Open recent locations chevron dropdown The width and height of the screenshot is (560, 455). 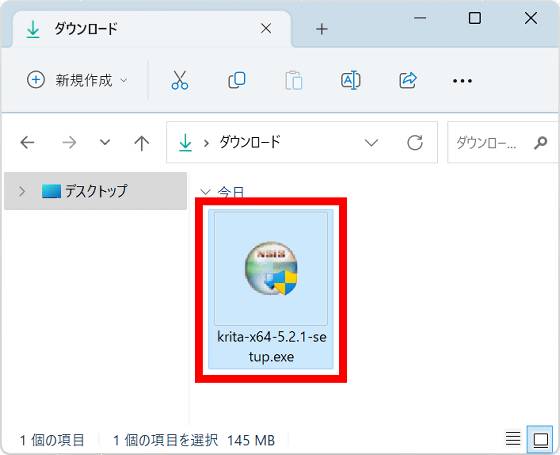(105, 142)
